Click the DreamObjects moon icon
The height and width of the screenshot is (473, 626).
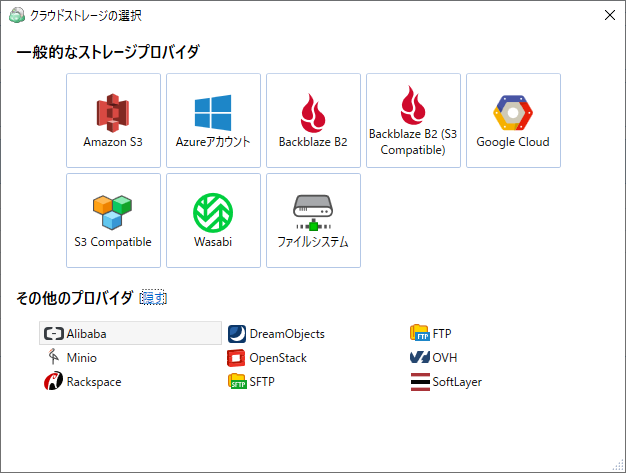tap(237, 334)
